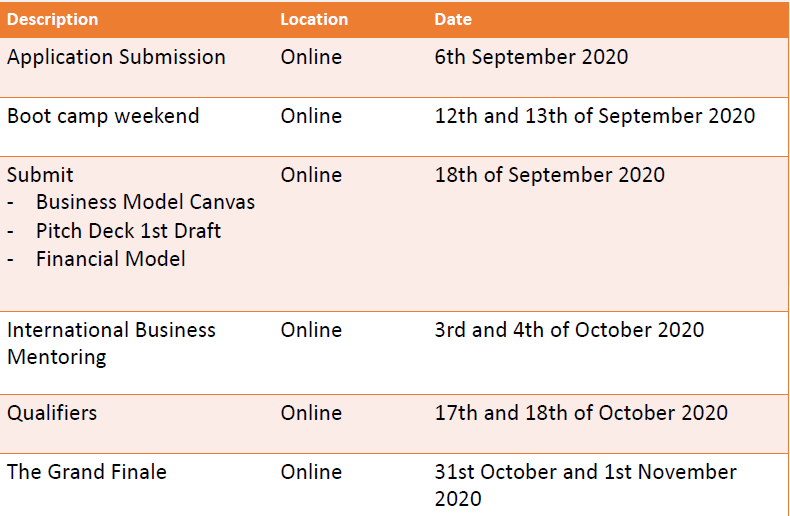Image resolution: width=790 pixels, height=516 pixels.
Task: Click the 18th of September 2020 date
Action: [x=549, y=175]
